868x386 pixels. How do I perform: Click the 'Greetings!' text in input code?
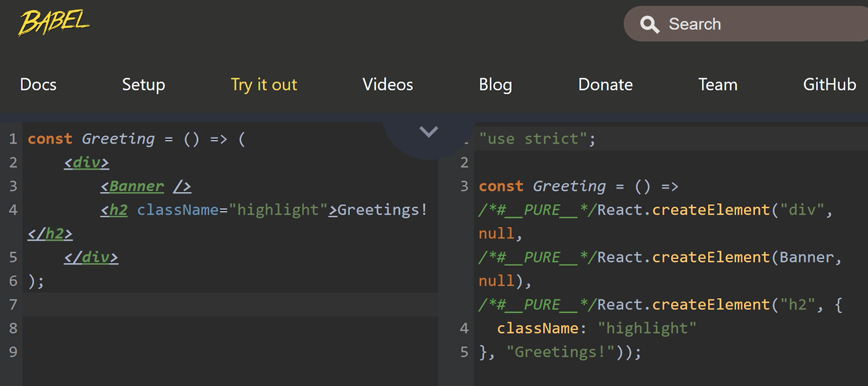[x=382, y=210]
